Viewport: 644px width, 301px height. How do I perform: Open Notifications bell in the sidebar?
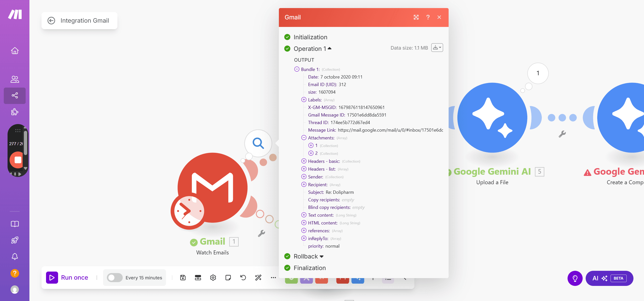click(x=15, y=256)
